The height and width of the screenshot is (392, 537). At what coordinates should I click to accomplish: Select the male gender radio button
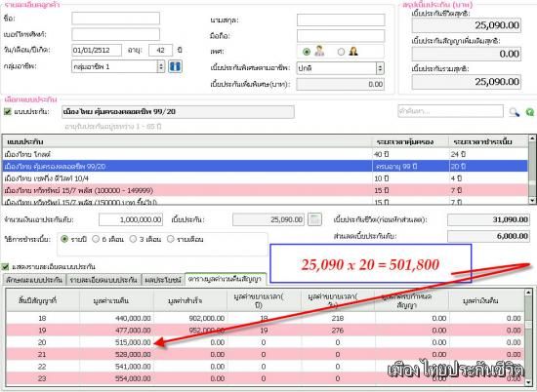coord(307,52)
